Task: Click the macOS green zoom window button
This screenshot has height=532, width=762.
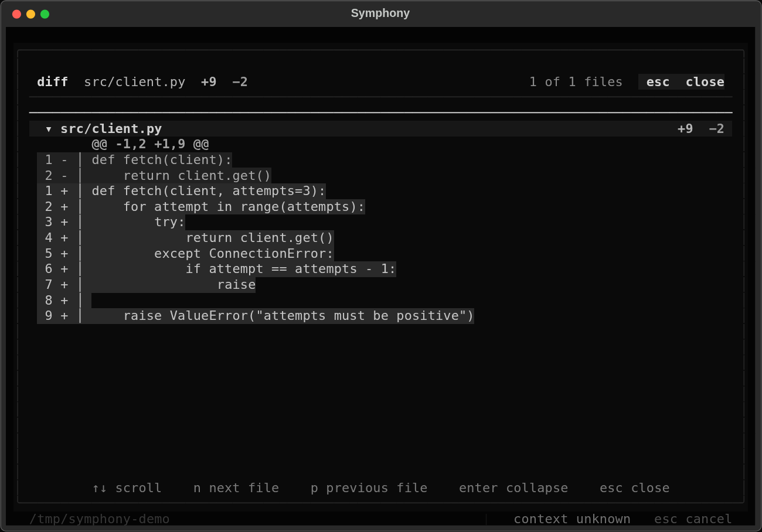Action: [x=45, y=14]
